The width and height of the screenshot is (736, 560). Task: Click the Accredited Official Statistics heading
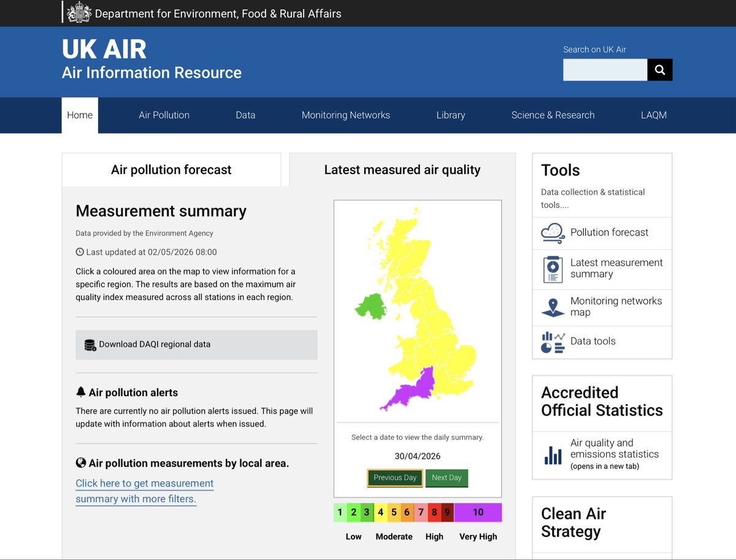click(x=602, y=402)
